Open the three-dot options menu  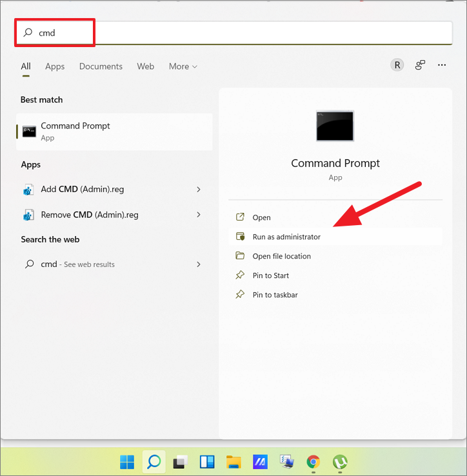[442, 65]
